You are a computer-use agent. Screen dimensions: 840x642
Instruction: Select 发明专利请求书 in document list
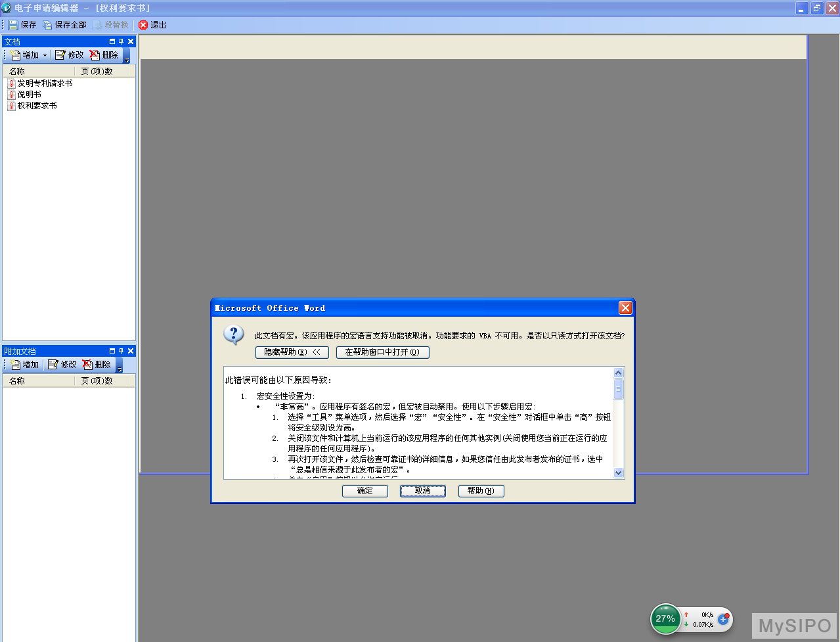(44, 83)
